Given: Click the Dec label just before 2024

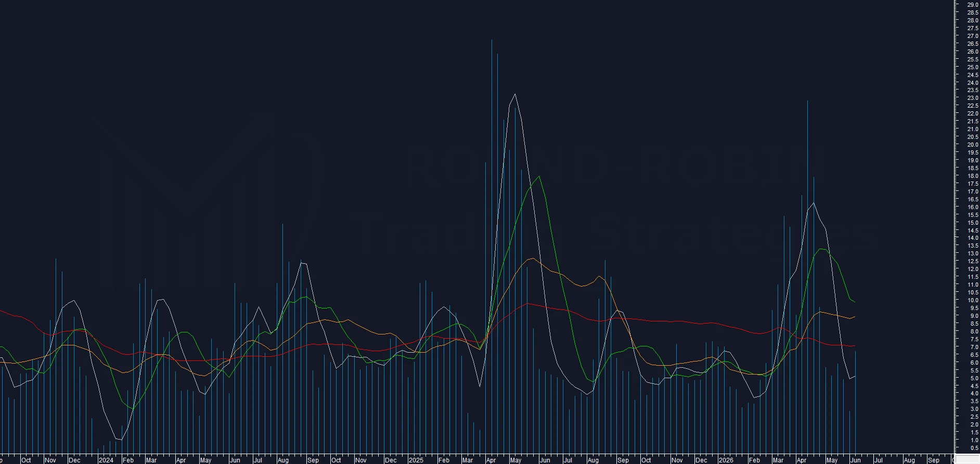Looking at the screenshot, I should tap(75, 460).
